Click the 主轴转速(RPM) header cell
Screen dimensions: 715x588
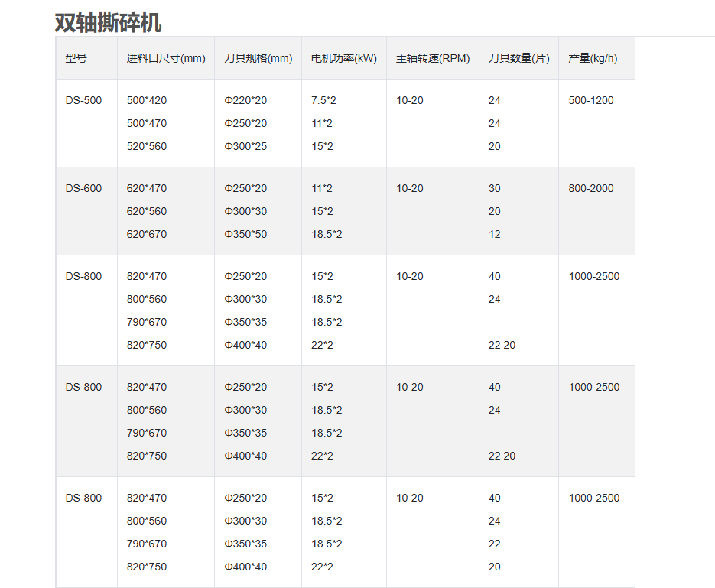click(x=433, y=58)
